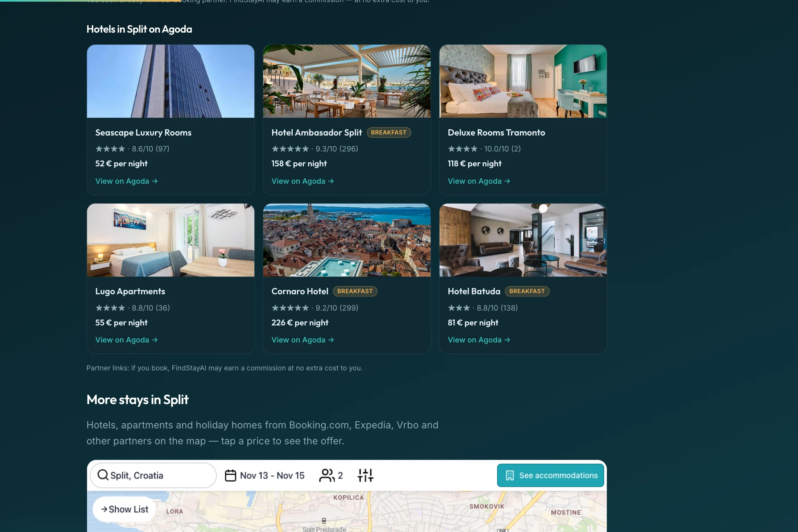Open Seascape Luxury Rooms tower photo
Image resolution: width=798 pixels, height=532 pixels.
click(x=170, y=81)
